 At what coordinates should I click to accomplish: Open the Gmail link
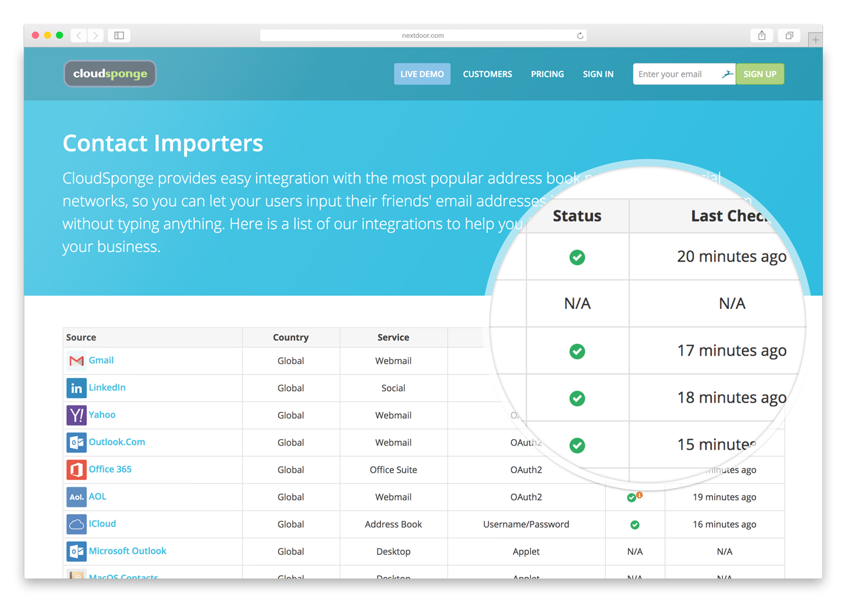tap(101, 360)
